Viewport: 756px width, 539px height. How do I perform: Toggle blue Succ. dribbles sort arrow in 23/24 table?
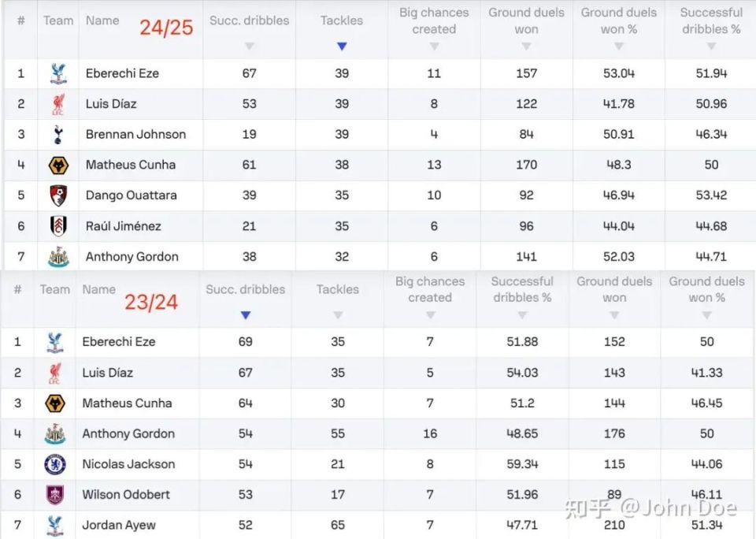246,315
